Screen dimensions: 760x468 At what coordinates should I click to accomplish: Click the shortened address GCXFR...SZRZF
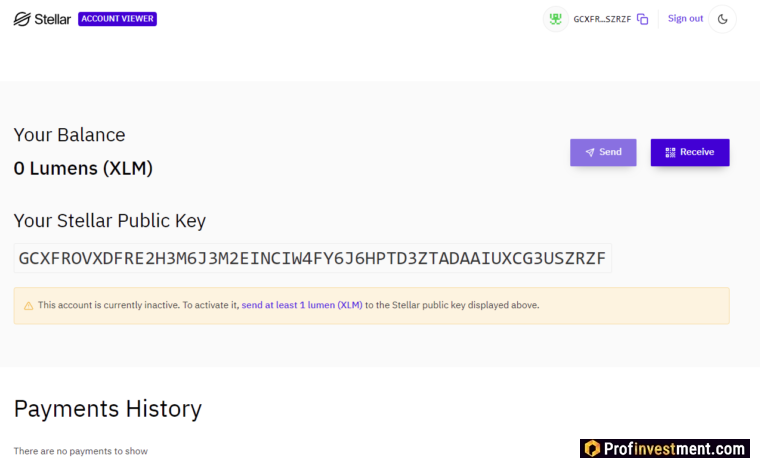(x=602, y=19)
